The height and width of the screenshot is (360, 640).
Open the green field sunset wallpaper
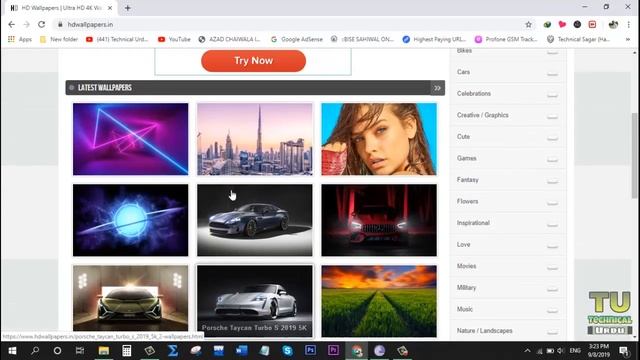(379, 301)
